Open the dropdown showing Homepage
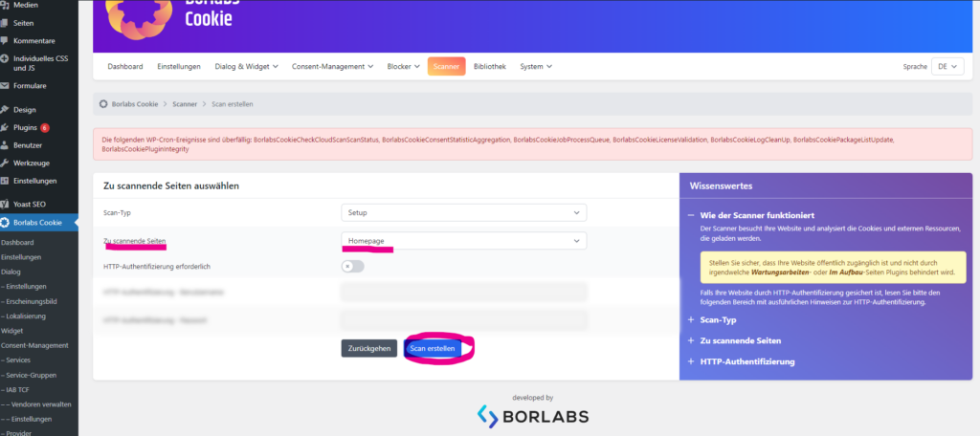 click(463, 241)
